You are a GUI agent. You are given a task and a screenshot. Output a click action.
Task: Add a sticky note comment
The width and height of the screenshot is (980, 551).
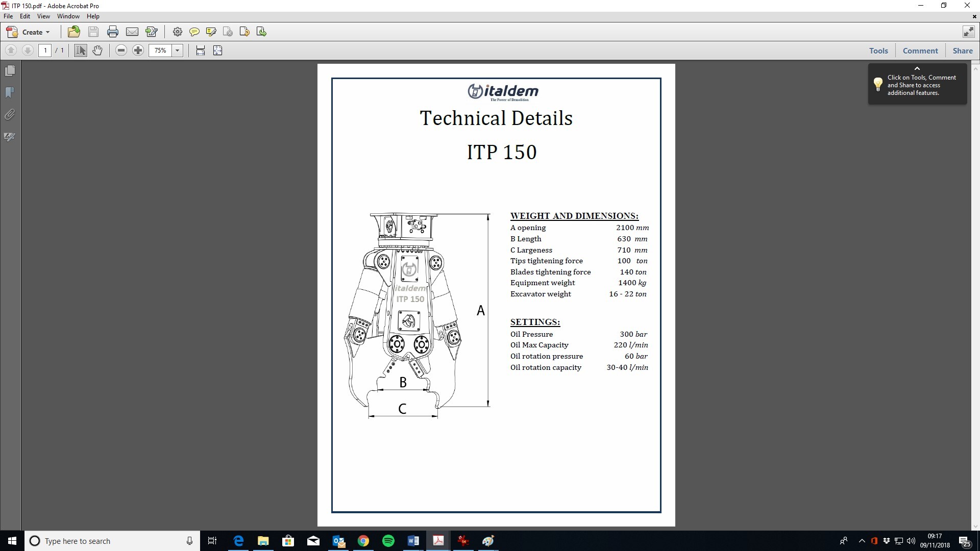click(194, 32)
